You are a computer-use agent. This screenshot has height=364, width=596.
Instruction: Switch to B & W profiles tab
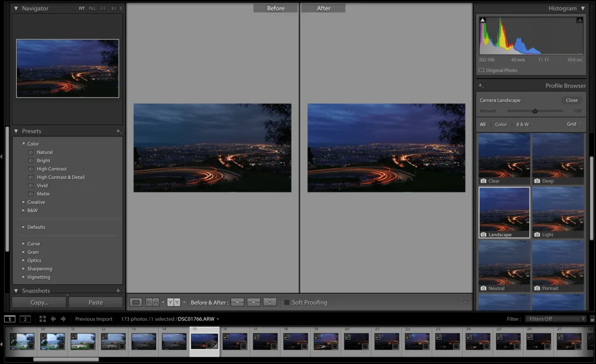[522, 124]
